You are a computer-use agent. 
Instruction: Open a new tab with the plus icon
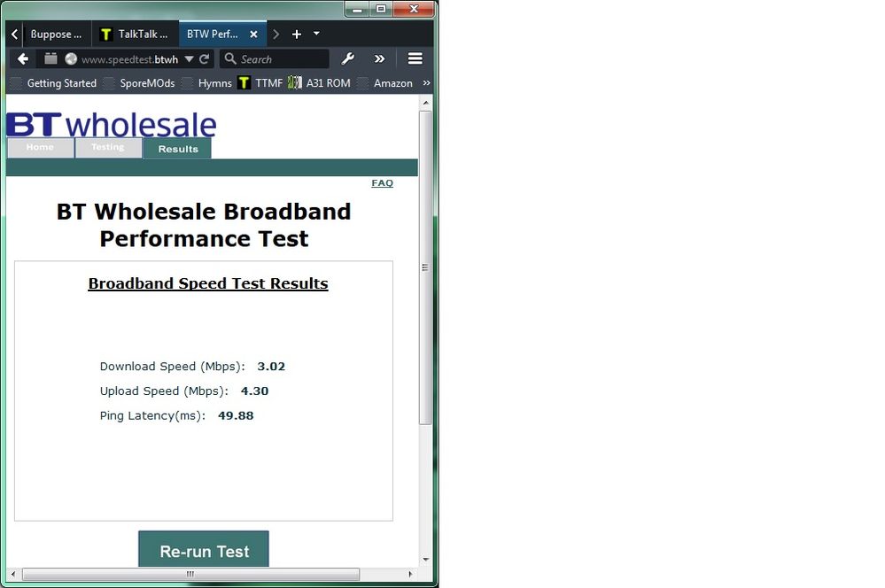[x=296, y=35]
